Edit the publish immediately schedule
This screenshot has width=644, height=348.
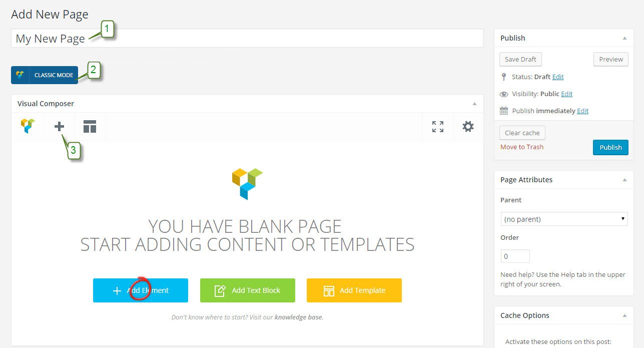[582, 111]
